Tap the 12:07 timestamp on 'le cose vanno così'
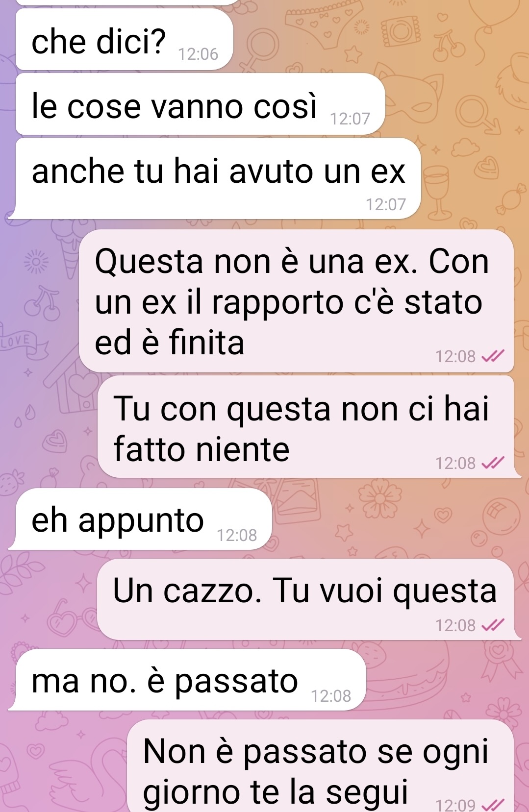Image resolution: width=529 pixels, height=812 pixels. click(x=350, y=119)
